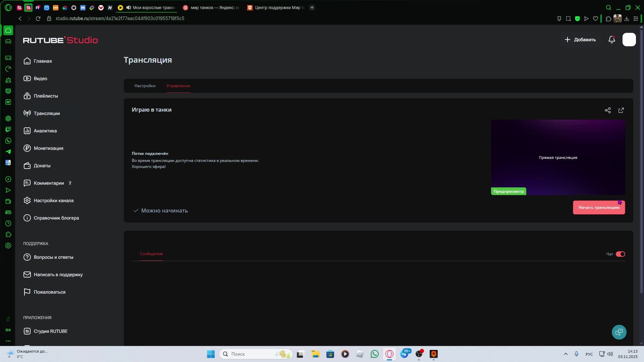Viewport: 644px width, 362px height.
Task: Click the Добавить button
Action: pyautogui.click(x=580, y=40)
